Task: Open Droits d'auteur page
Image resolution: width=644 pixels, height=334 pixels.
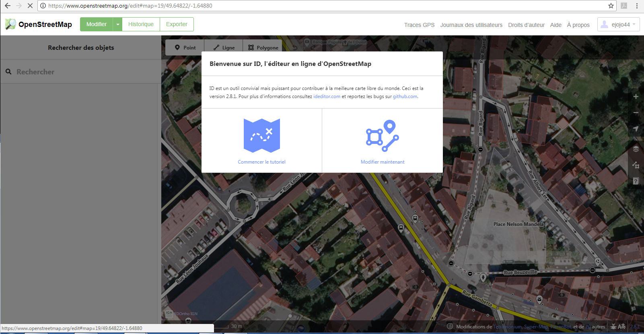Action: [x=526, y=25]
